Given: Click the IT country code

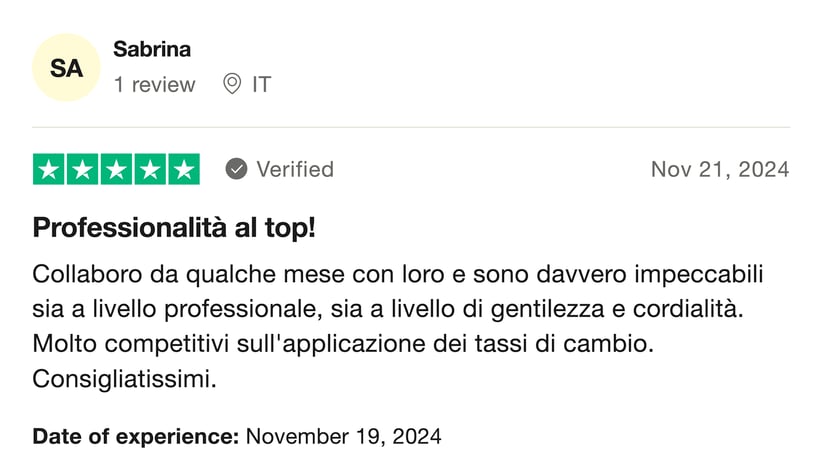Looking at the screenshot, I should [x=261, y=84].
